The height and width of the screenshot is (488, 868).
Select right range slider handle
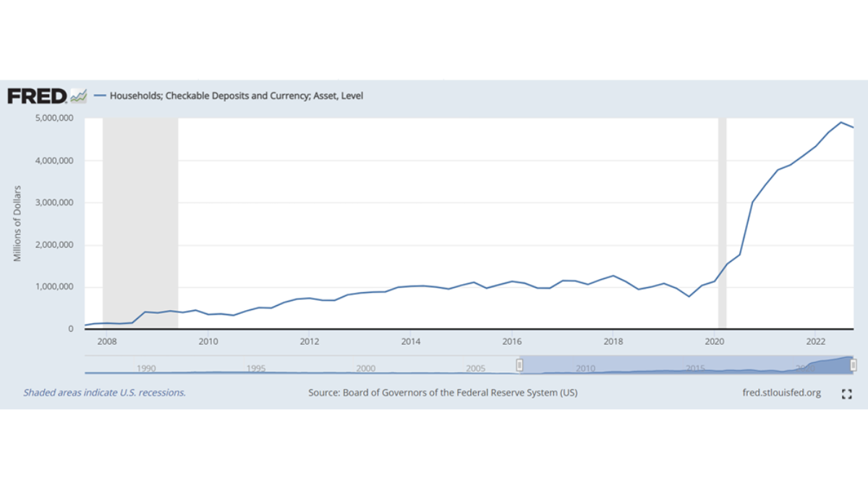[x=854, y=364]
